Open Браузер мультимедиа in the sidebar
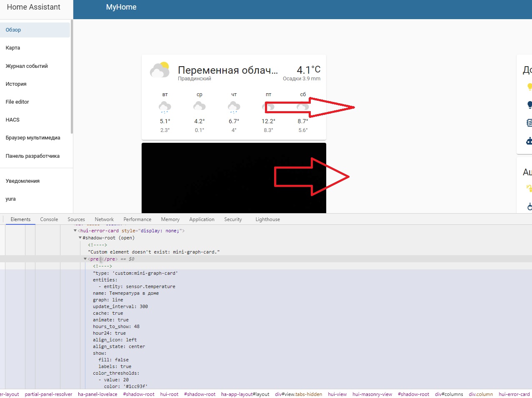532x398 pixels. point(35,138)
